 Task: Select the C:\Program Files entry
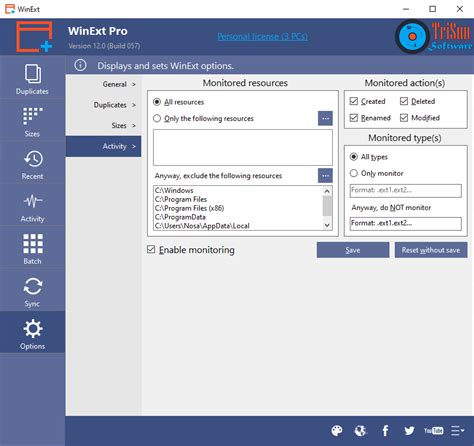click(181, 199)
